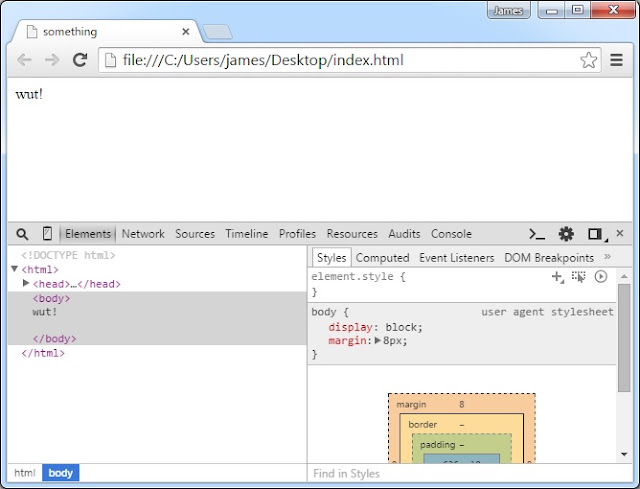Open DevTools settings gear
The height and width of the screenshot is (489, 640).
[566, 234]
